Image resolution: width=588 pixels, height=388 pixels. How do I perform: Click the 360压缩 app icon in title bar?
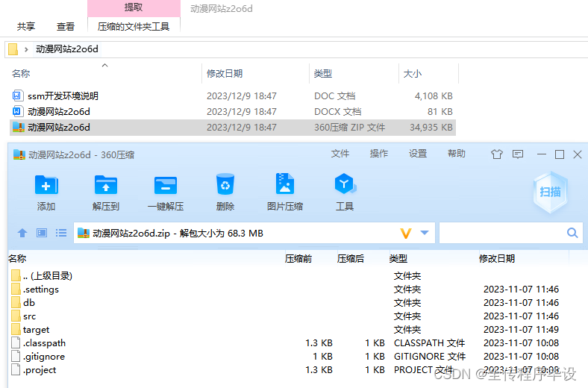pos(19,154)
